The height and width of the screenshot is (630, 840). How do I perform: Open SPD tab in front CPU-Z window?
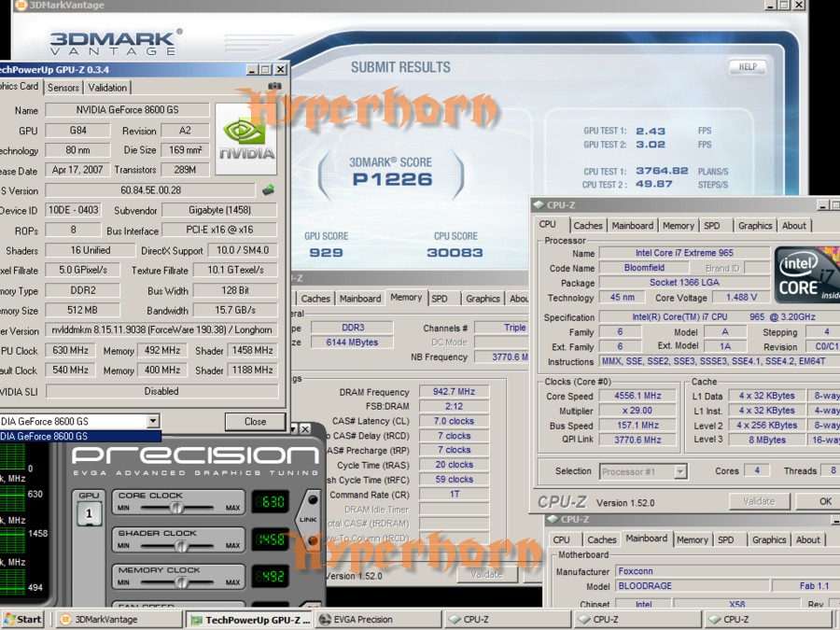(712, 226)
